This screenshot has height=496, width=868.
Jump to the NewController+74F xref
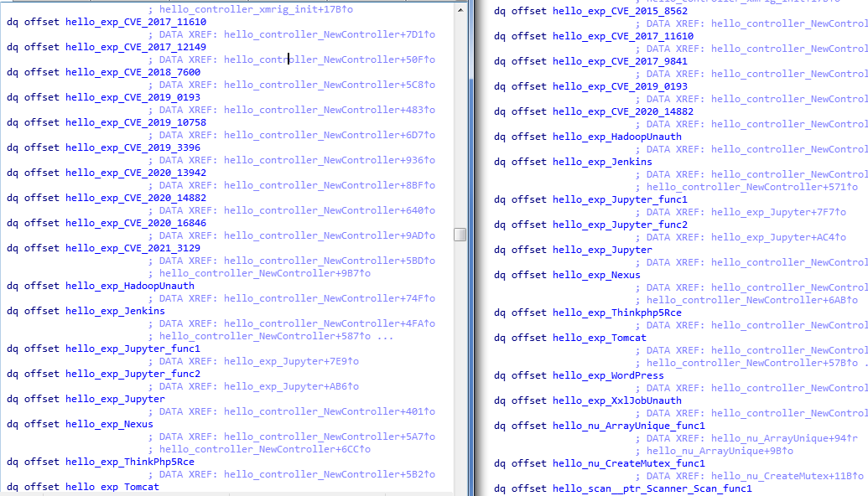pos(330,298)
